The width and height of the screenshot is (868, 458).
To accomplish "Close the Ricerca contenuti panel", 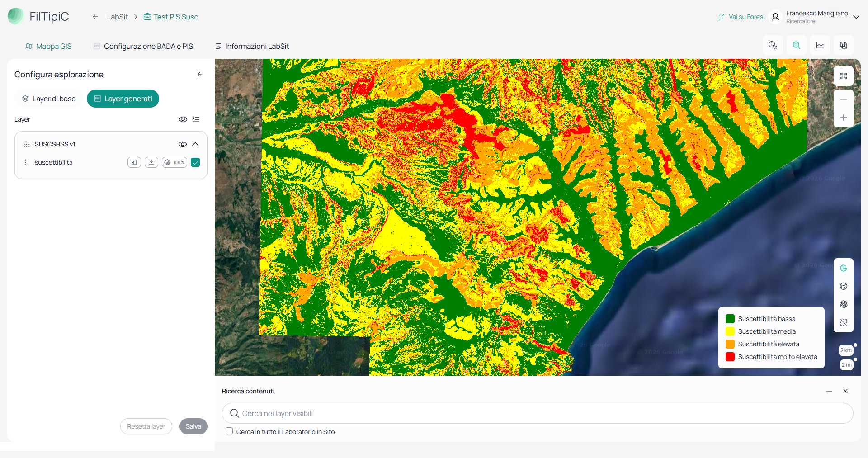I will (x=845, y=391).
